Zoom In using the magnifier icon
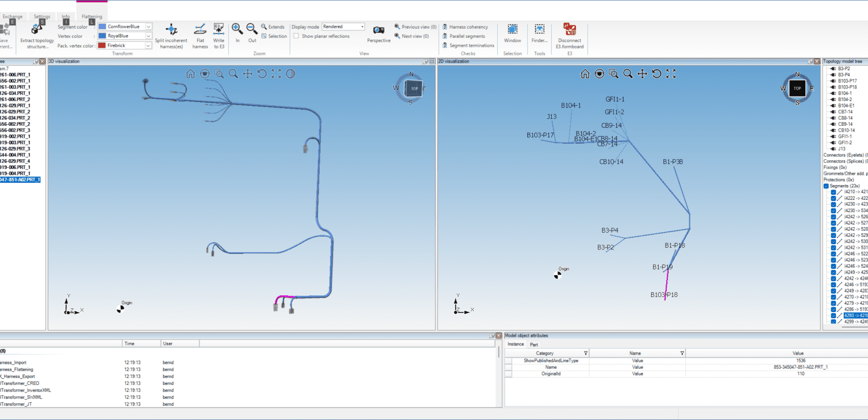 237,29
